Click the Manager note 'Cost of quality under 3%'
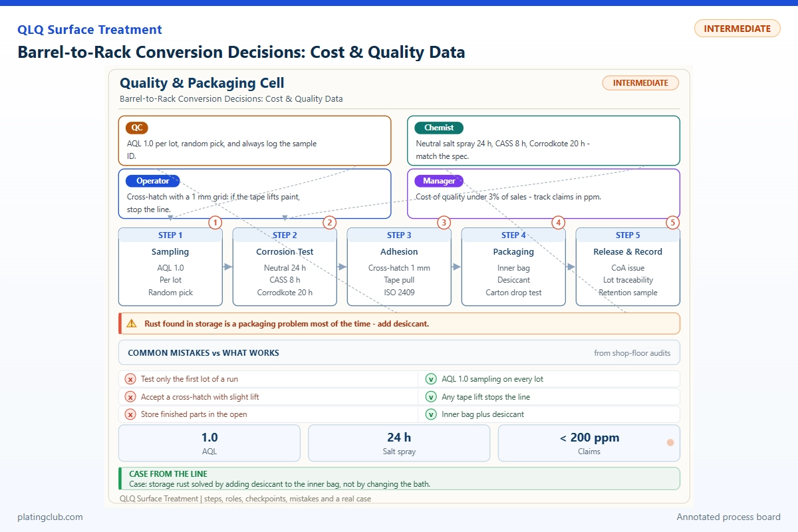This screenshot has width=798, height=532. coord(509,197)
